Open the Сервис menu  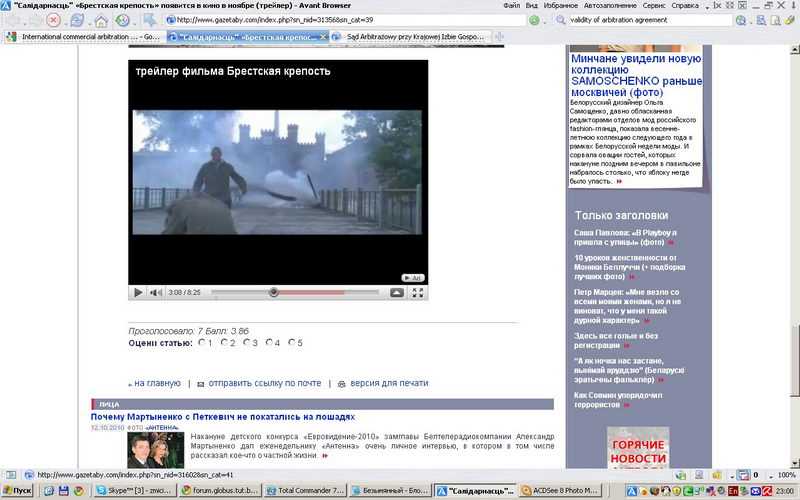pos(654,5)
